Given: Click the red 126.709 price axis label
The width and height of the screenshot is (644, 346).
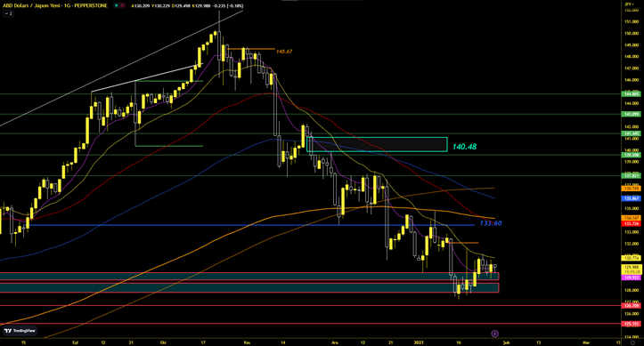Looking at the screenshot, I should pyautogui.click(x=632, y=306).
